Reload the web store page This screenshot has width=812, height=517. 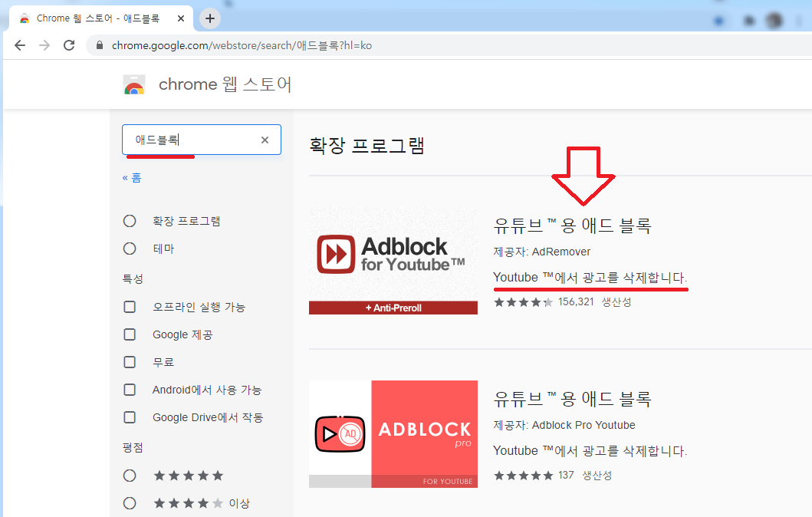pyautogui.click(x=69, y=45)
